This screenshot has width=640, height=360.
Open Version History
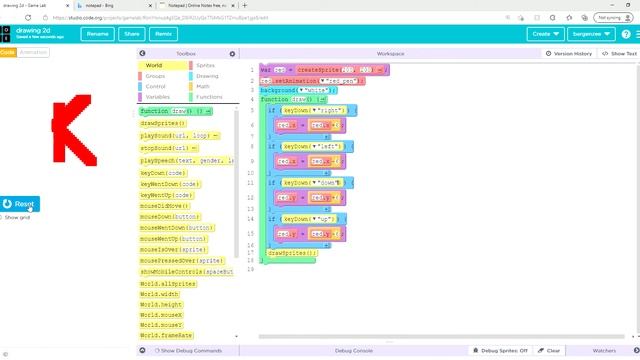pos(569,53)
